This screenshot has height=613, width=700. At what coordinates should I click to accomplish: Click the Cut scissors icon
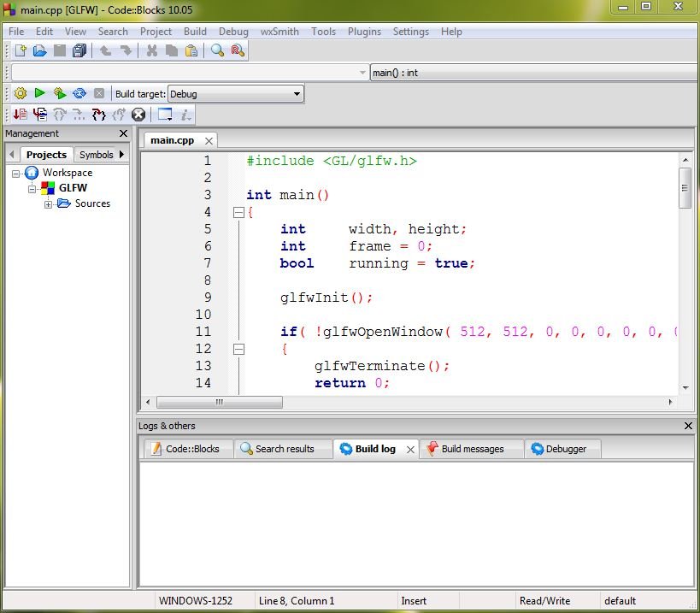point(152,50)
